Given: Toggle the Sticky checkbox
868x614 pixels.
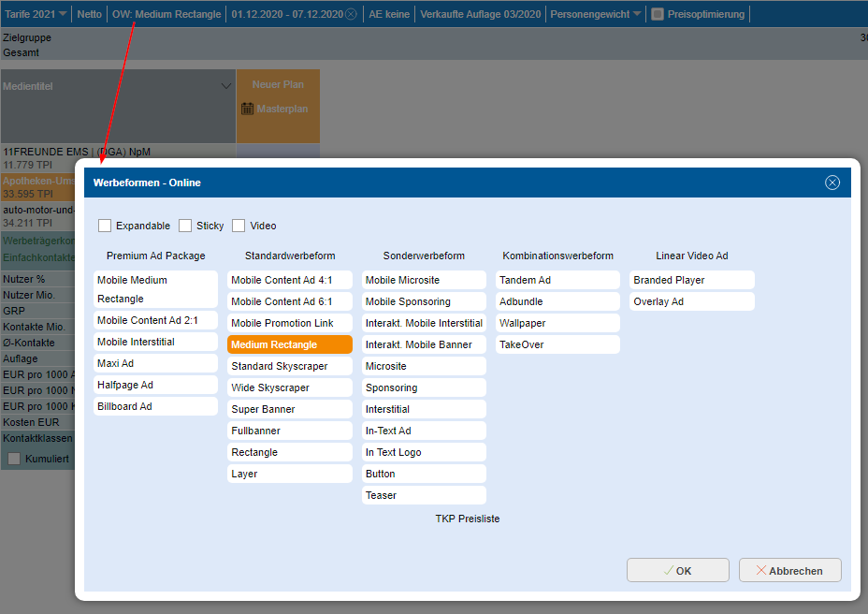Looking at the screenshot, I should click(x=185, y=226).
